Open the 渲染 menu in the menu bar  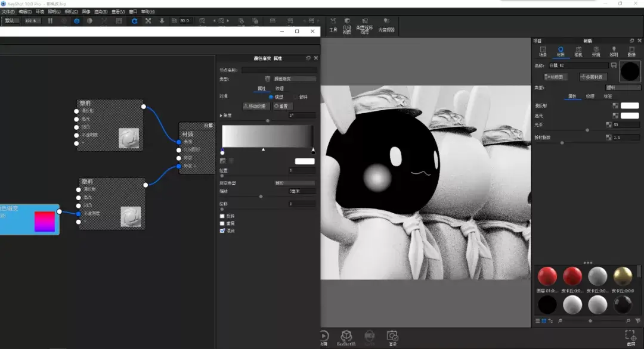(101, 12)
